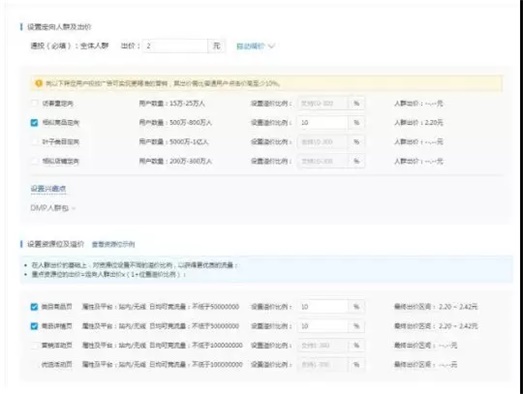Screen dimensions: 523x394
Task: Uncheck the checked 500万-800万 audience row
Action: click(x=34, y=122)
